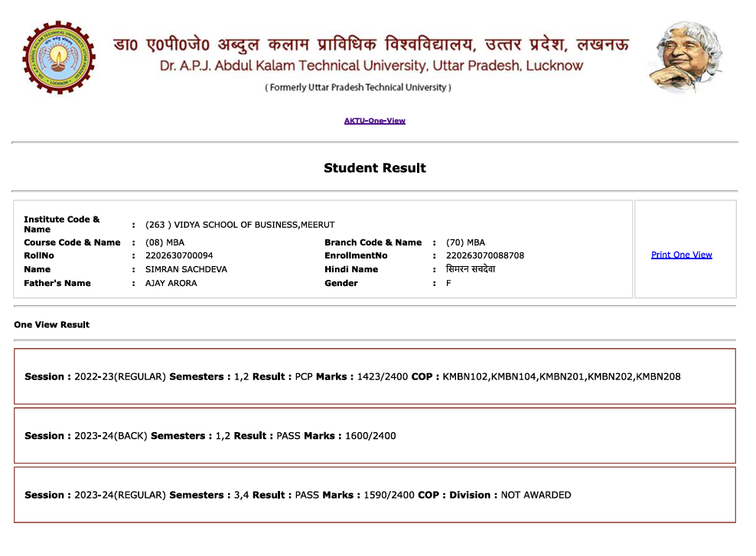
Task: Expand the 2023-24 BACK session result row
Action: point(374,435)
